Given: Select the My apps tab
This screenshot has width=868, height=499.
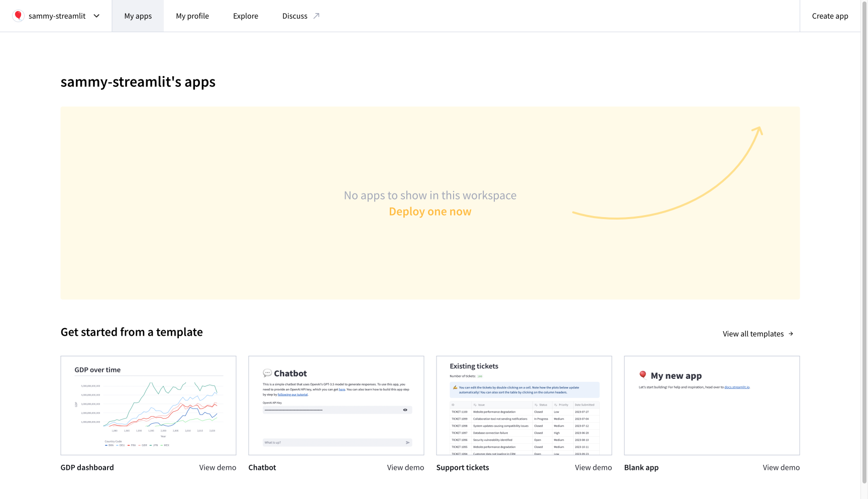Looking at the screenshot, I should pos(138,16).
